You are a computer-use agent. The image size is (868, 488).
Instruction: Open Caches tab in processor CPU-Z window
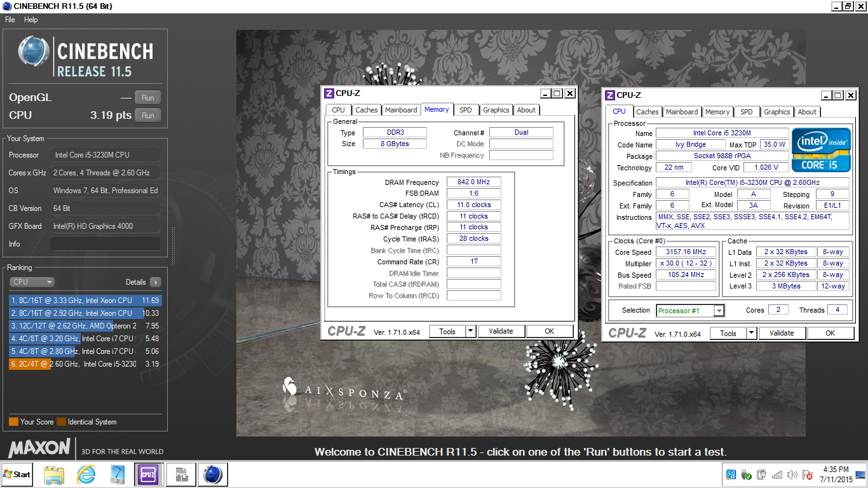point(648,112)
